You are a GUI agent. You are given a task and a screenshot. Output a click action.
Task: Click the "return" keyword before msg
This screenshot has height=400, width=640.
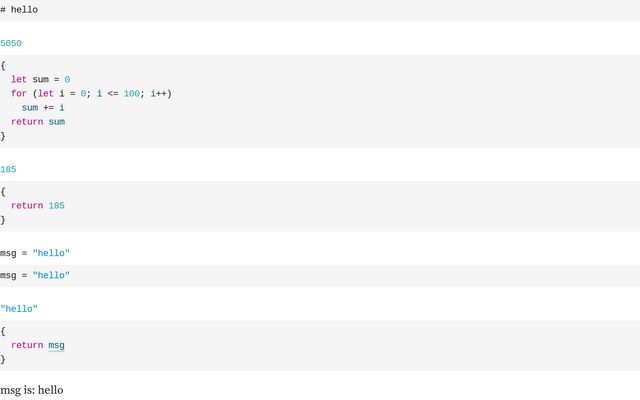[27, 345]
